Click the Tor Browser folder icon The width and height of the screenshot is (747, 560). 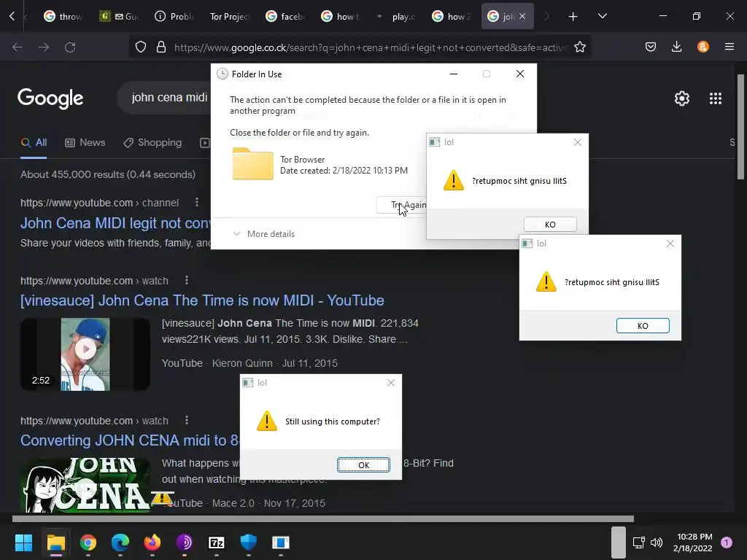252,164
